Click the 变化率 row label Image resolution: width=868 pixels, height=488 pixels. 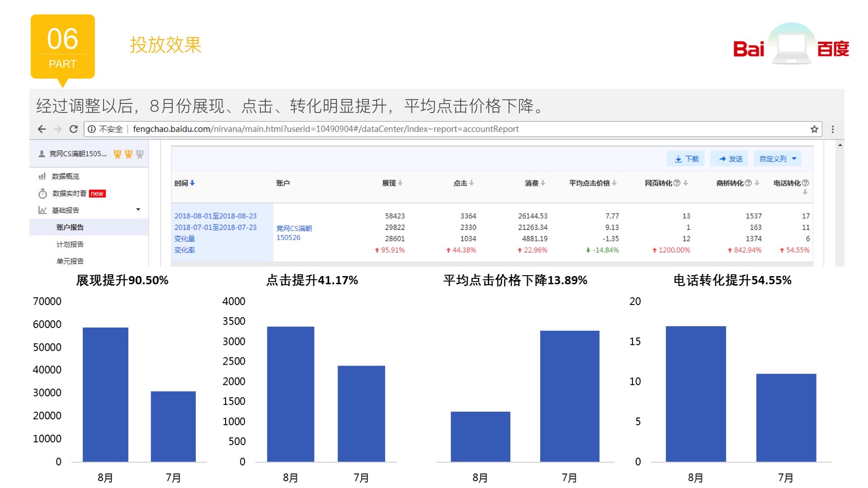184,250
